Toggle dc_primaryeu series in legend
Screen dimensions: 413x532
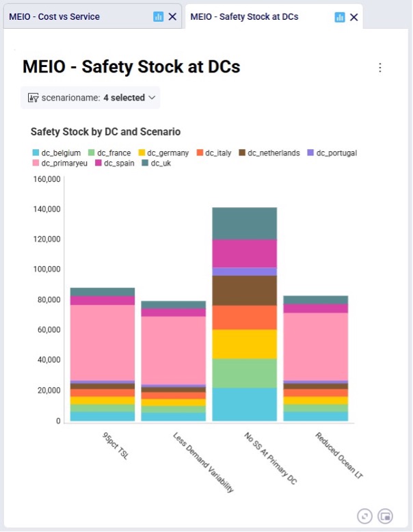click(59, 163)
